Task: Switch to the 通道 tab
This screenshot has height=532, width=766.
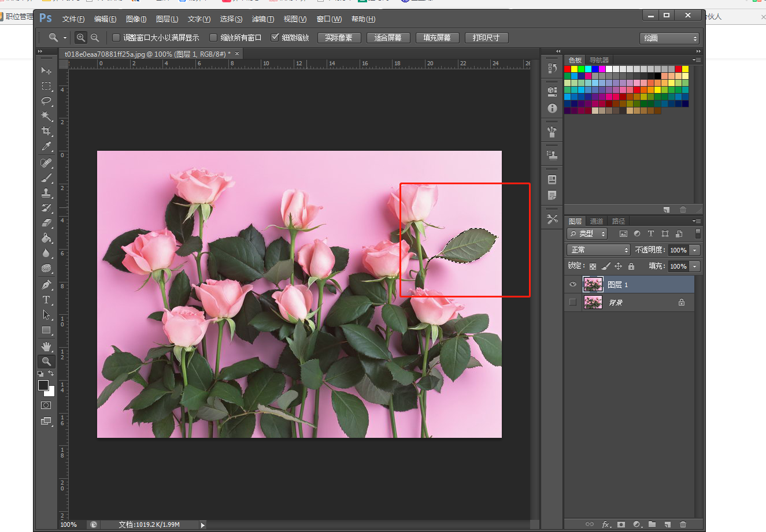Action: click(x=597, y=221)
